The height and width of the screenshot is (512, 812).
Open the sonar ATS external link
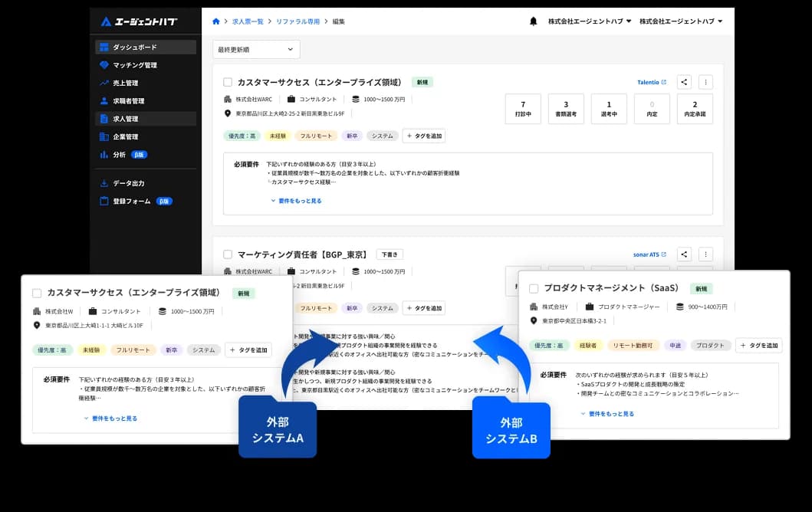tap(649, 254)
